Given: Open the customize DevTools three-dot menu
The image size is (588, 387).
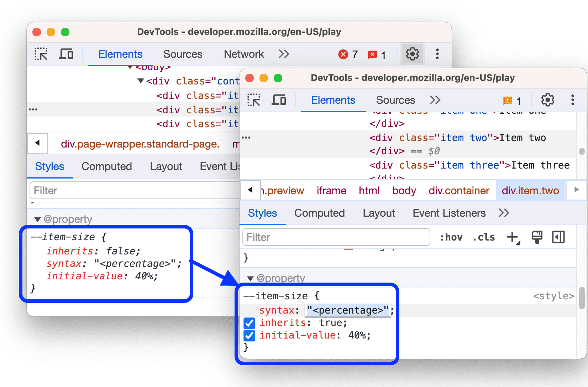Looking at the screenshot, I should (573, 100).
